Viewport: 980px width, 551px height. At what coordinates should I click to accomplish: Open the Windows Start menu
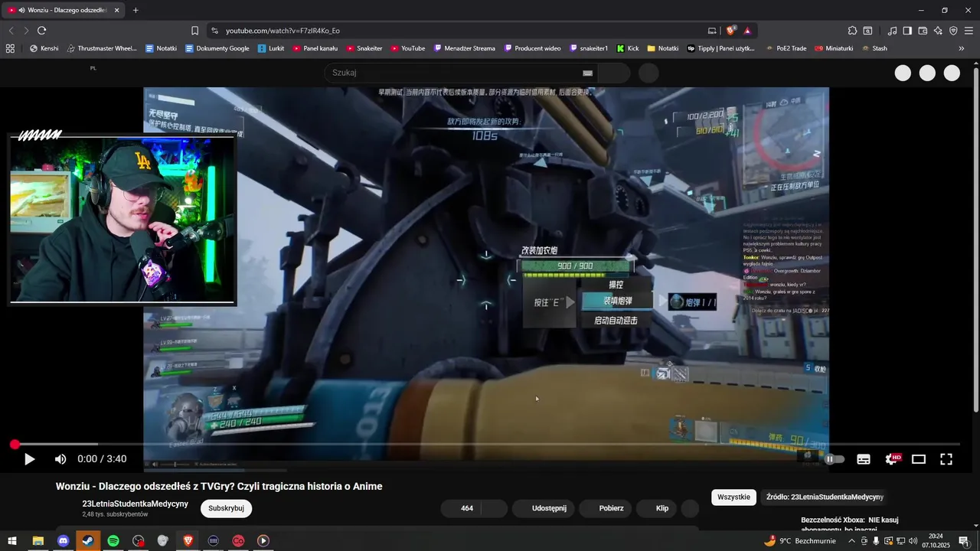(x=12, y=541)
